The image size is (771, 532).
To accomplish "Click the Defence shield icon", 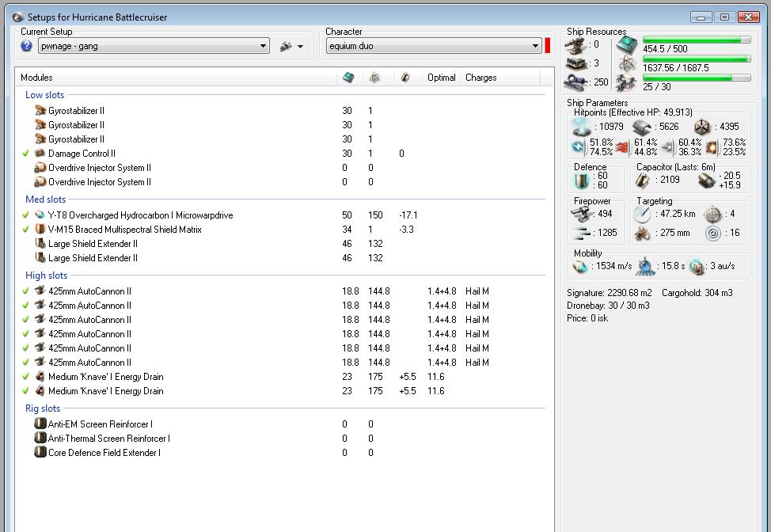I will tap(582, 180).
